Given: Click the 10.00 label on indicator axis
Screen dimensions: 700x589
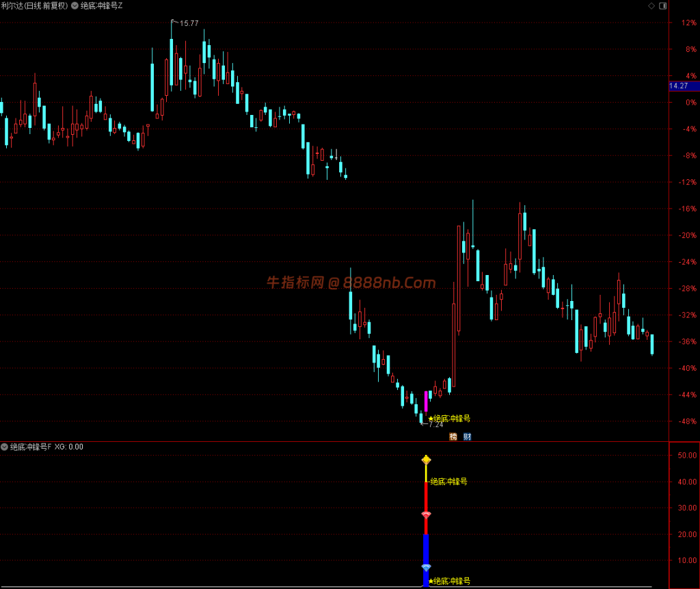Looking at the screenshot, I should 687,560.
